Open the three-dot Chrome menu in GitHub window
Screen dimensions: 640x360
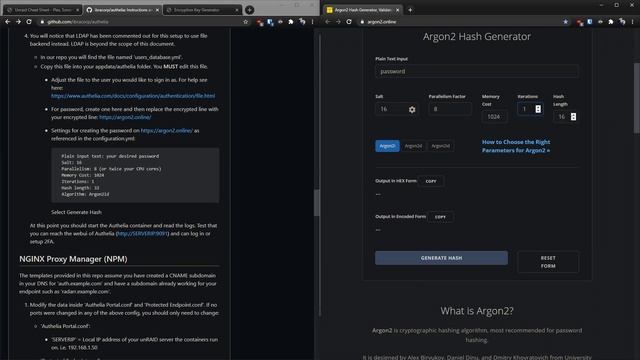click(313, 22)
